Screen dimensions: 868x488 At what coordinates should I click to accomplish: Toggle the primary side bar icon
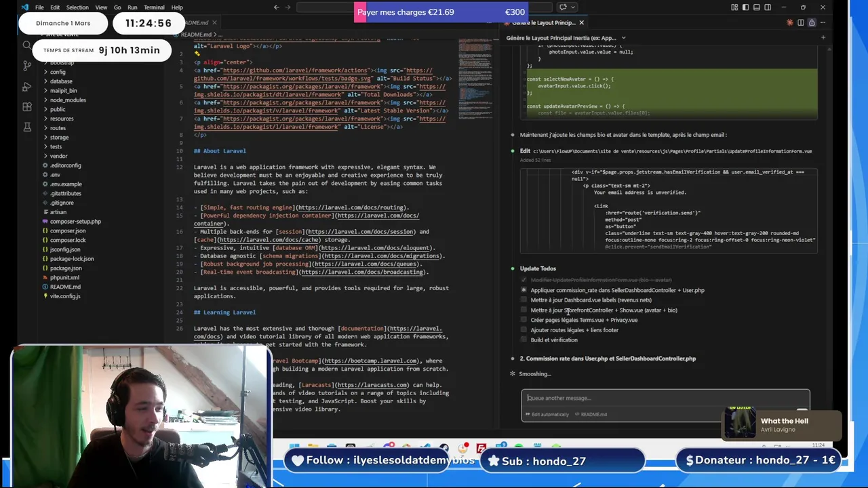pos(745,7)
